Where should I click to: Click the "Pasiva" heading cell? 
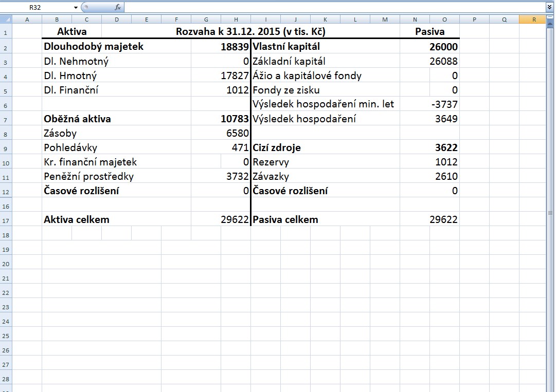(430, 31)
